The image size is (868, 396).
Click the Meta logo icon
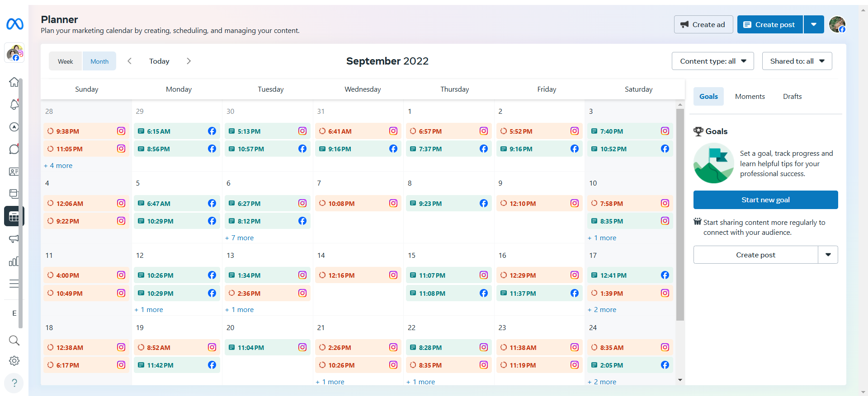[x=14, y=24]
